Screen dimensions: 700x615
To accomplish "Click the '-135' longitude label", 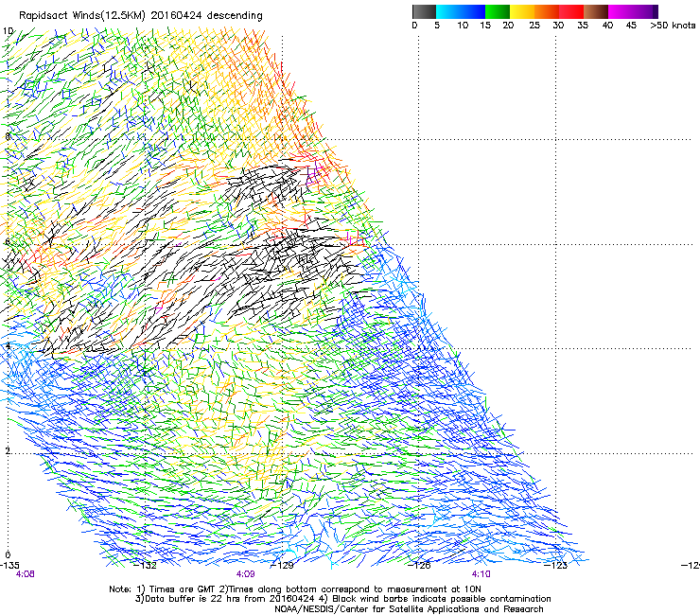I will pos(9,566).
